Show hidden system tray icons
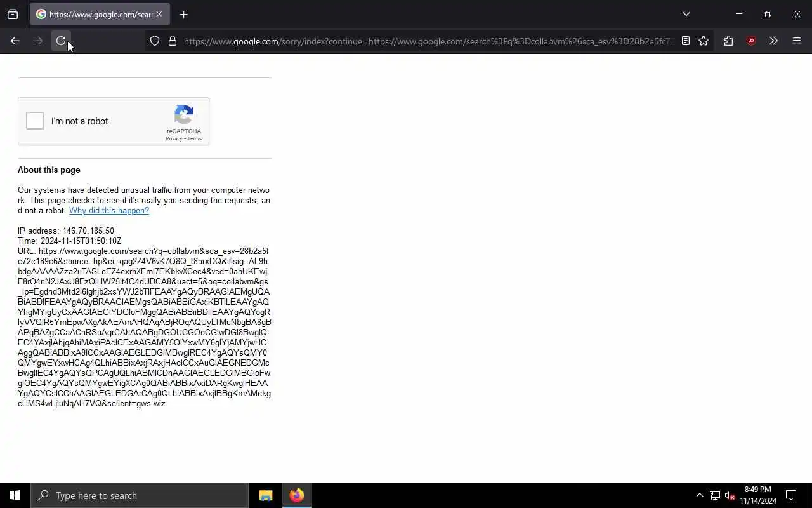812x508 pixels. [699, 495]
